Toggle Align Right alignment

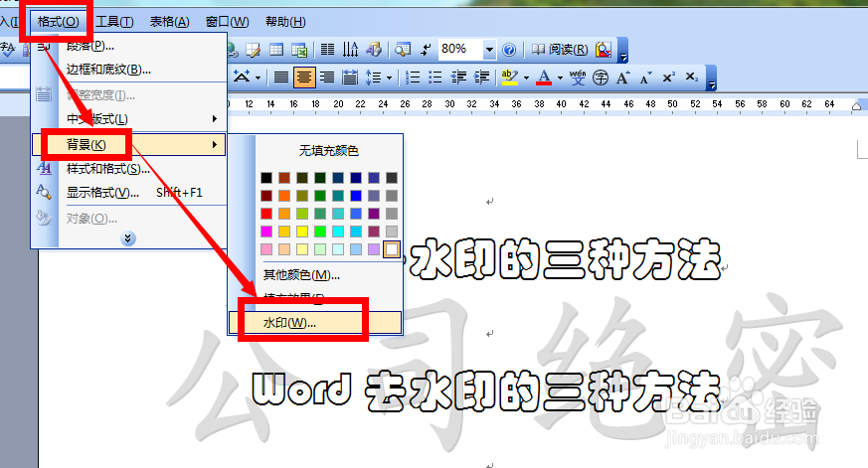[327, 77]
